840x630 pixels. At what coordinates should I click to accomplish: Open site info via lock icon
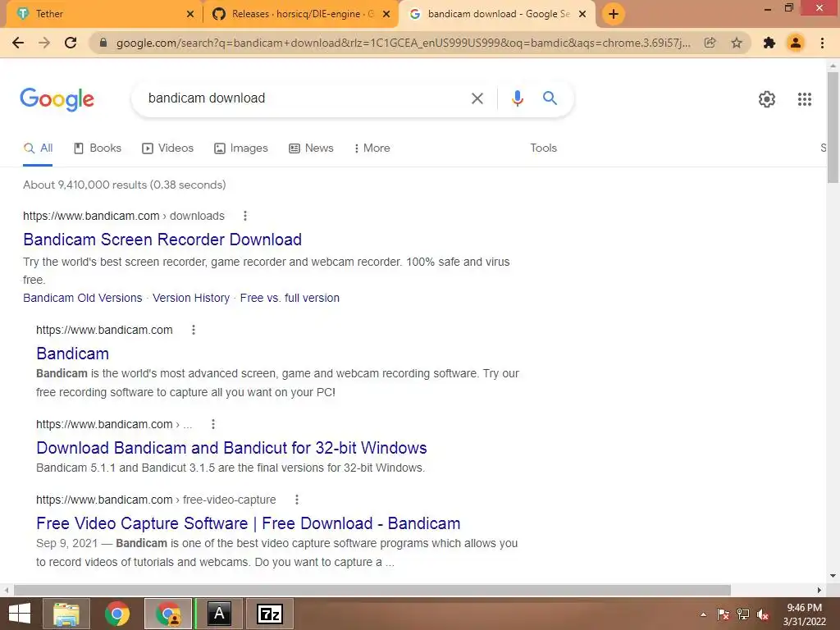pos(103,43)
